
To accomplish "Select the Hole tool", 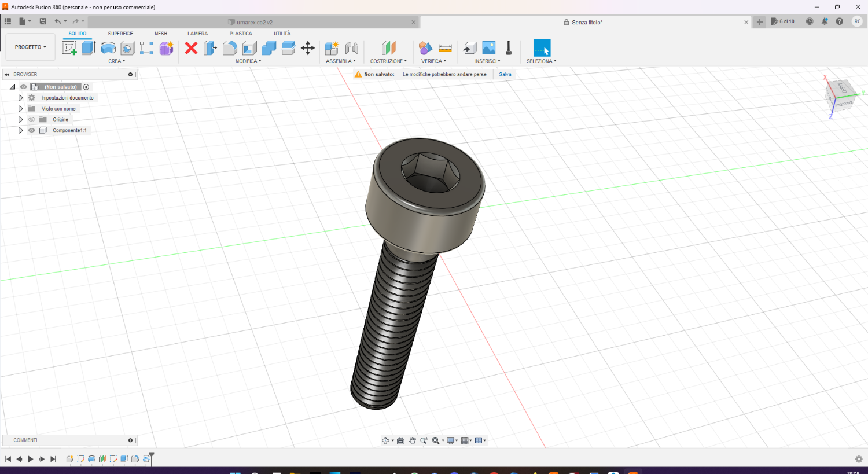I will pyautogui.click(x=128, y=48).
